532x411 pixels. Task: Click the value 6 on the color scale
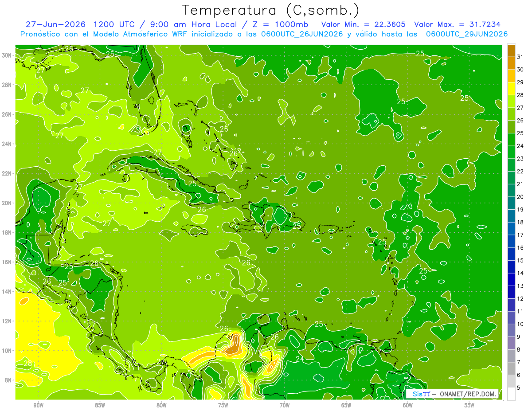pyautogui.click(x=518, y=375)
